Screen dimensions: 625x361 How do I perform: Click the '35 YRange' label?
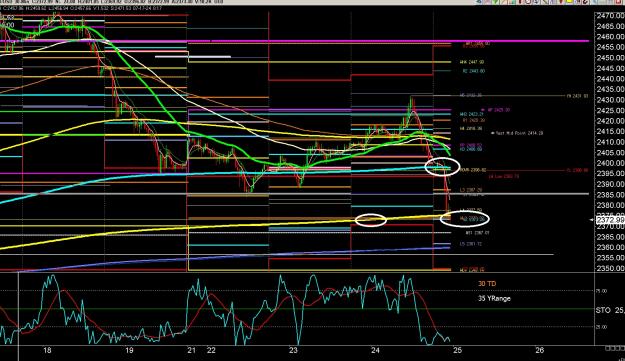(x=494, y=298)
